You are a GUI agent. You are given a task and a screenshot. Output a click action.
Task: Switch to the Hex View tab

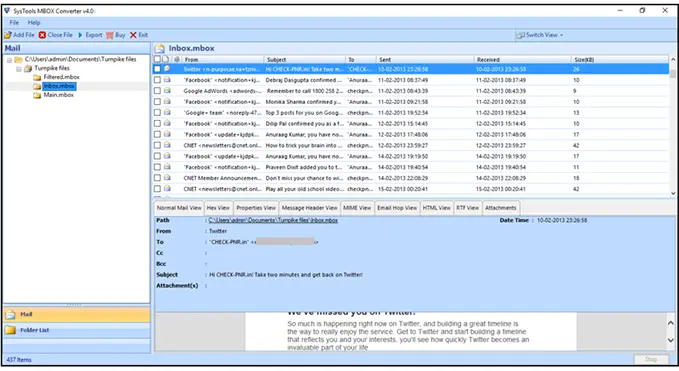[x=218, y=208]
